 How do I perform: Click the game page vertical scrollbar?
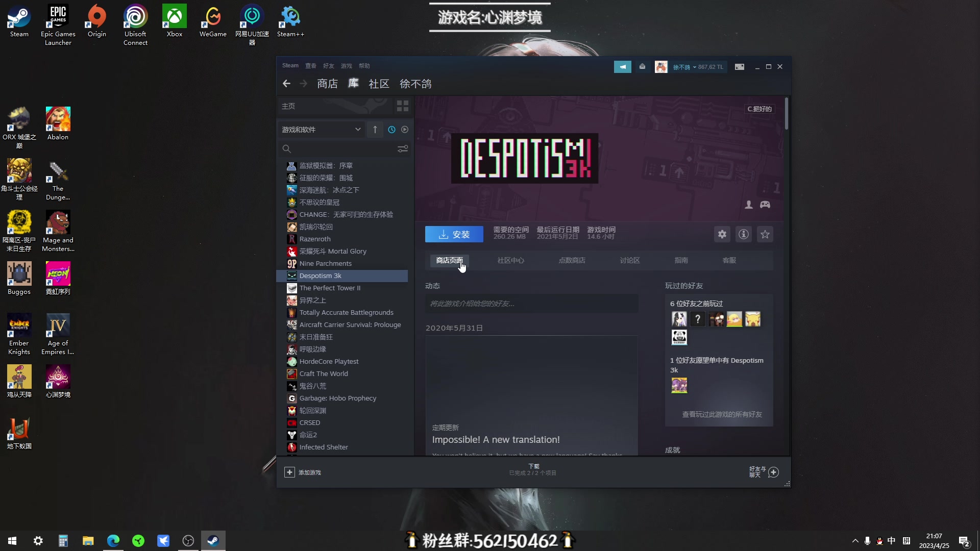coord(787,113)
